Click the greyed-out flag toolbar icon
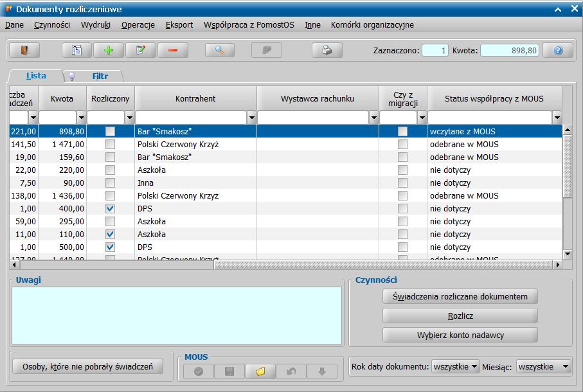The width and height of the screenshot is (583, 392). pos(267,50)
